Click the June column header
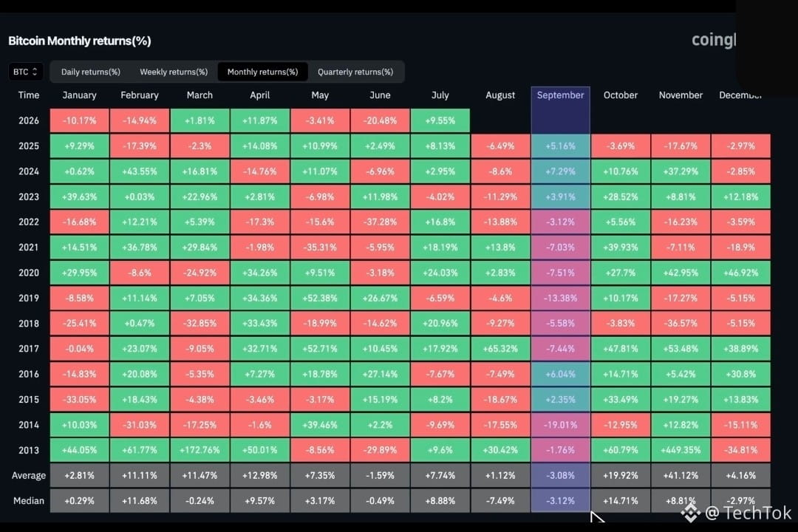The image size is (798, 532). click(381, 95)
